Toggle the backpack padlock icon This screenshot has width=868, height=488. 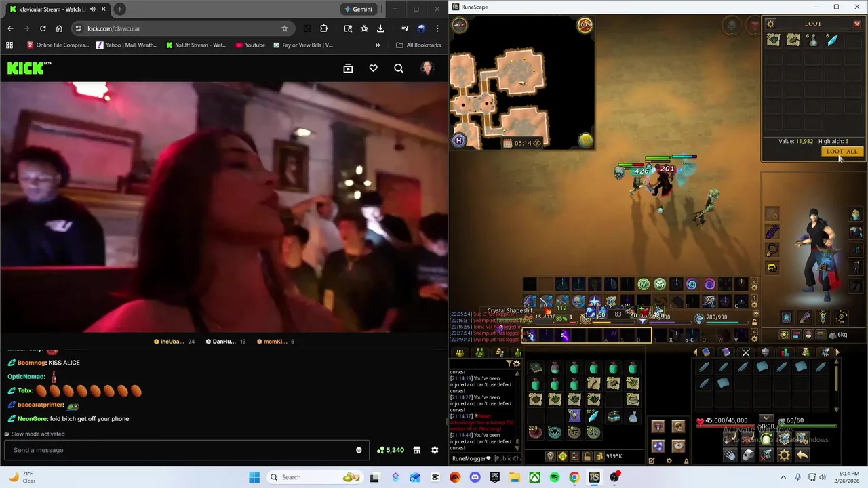tap(587, 455)
